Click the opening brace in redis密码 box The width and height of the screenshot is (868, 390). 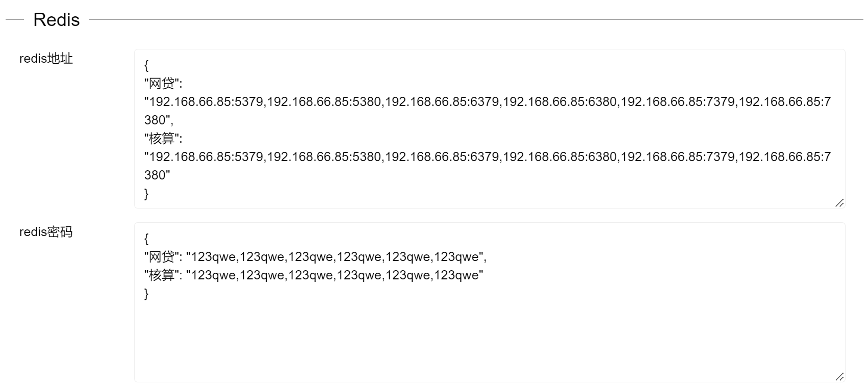(x=146, y=239)
